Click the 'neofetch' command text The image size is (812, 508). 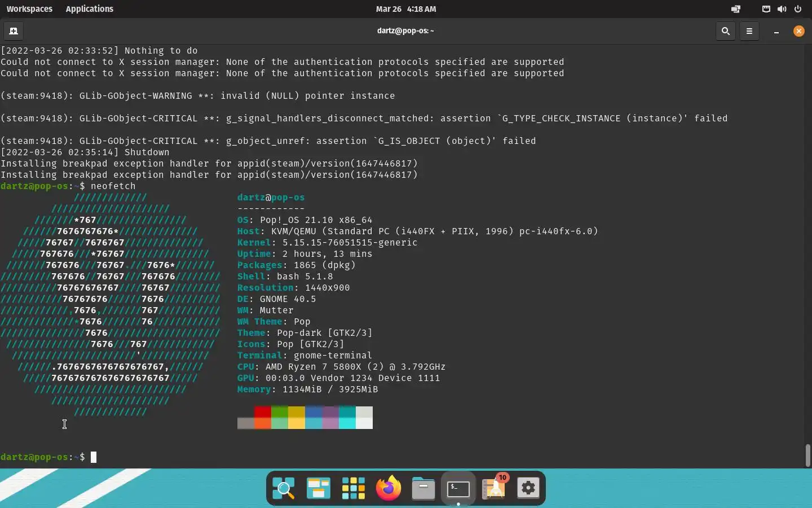point(113,186)
